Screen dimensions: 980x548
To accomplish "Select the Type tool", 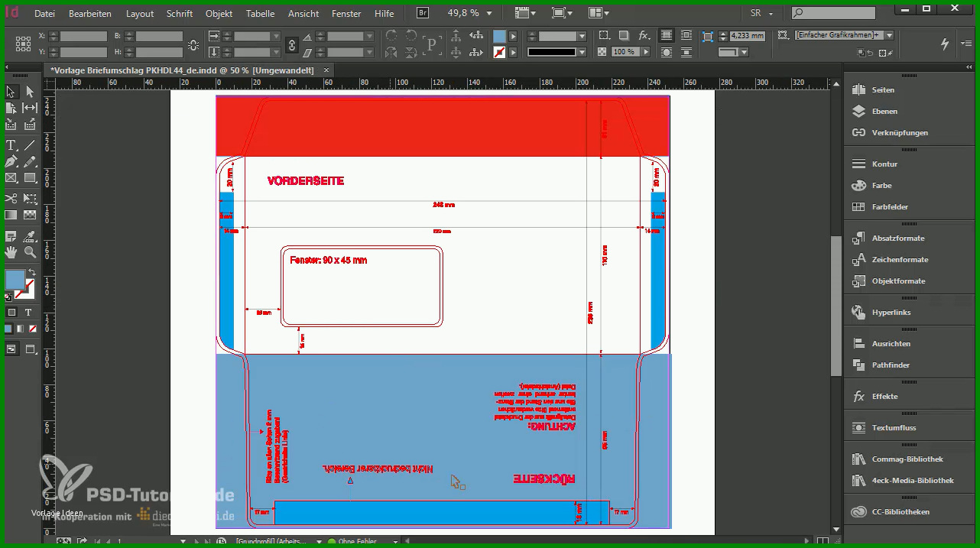I will click(x=11, y=145).
